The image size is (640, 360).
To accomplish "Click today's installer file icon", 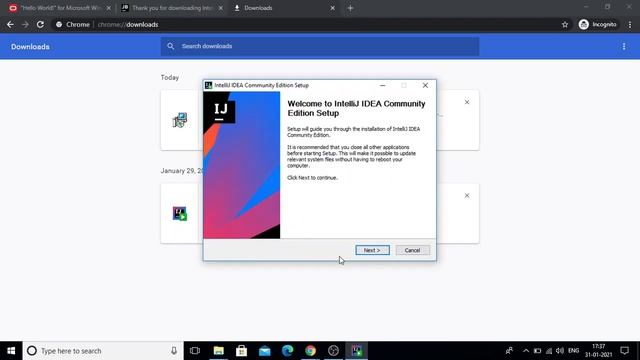I will (180, 120).
